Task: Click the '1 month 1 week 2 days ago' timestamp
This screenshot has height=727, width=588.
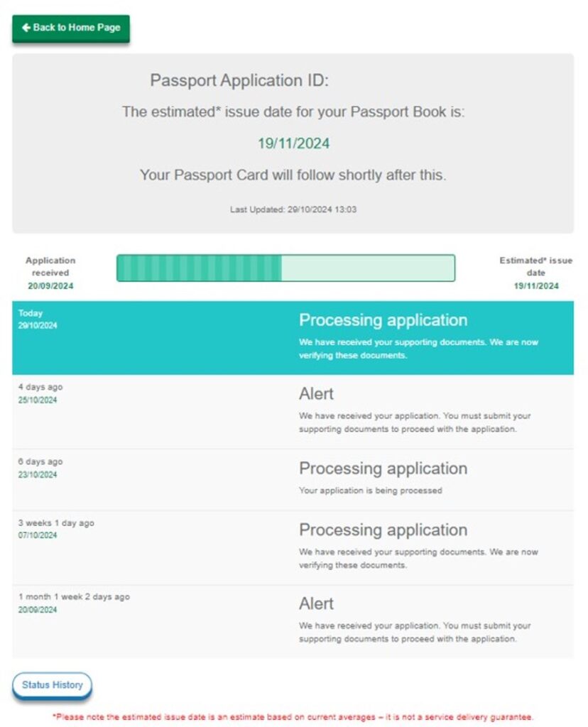Action: pos(74,597)
